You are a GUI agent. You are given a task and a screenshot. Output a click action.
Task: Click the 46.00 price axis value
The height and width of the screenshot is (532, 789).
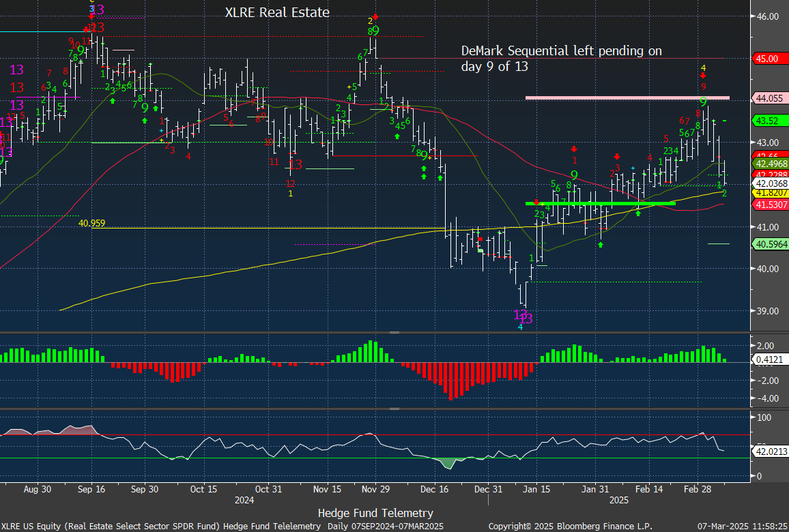tap(768, 16)
